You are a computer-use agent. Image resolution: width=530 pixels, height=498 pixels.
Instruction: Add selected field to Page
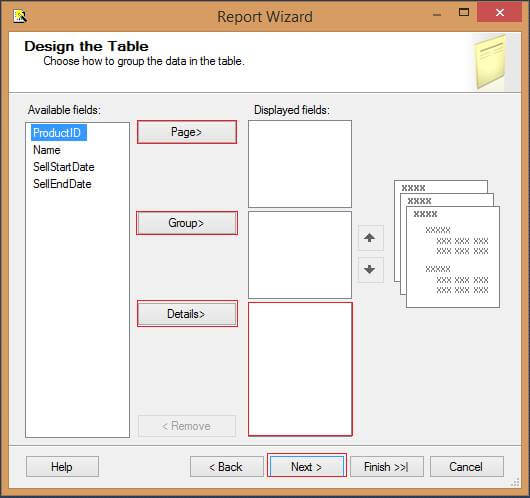point(187,132)
